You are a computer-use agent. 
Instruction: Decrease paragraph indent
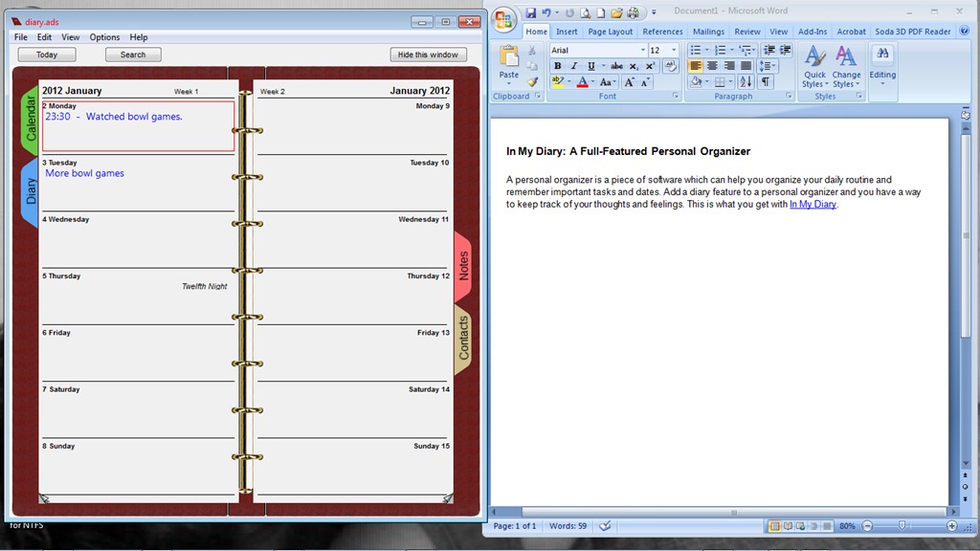pos(769,50)
